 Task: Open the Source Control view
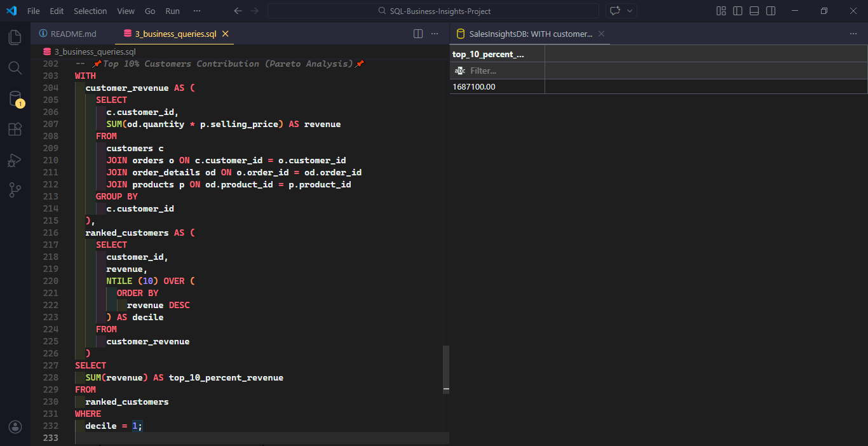(x=15, y=190)
